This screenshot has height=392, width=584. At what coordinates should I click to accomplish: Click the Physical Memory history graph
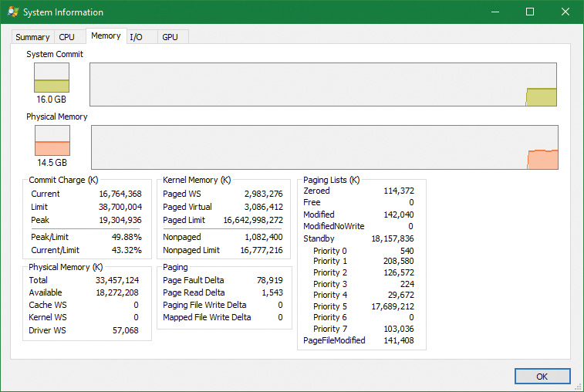tap(324, 147)
